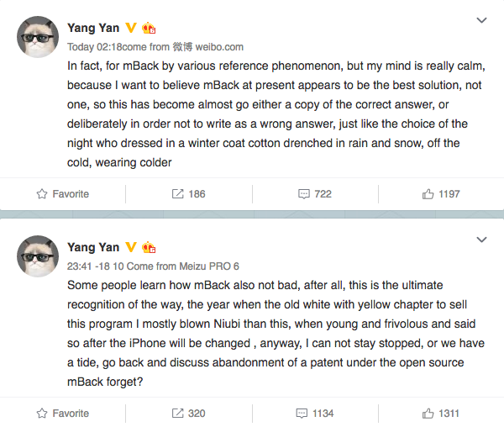Click the crown membership badge on second post
Screen dimensions: 504x427
tap(150, 247)
